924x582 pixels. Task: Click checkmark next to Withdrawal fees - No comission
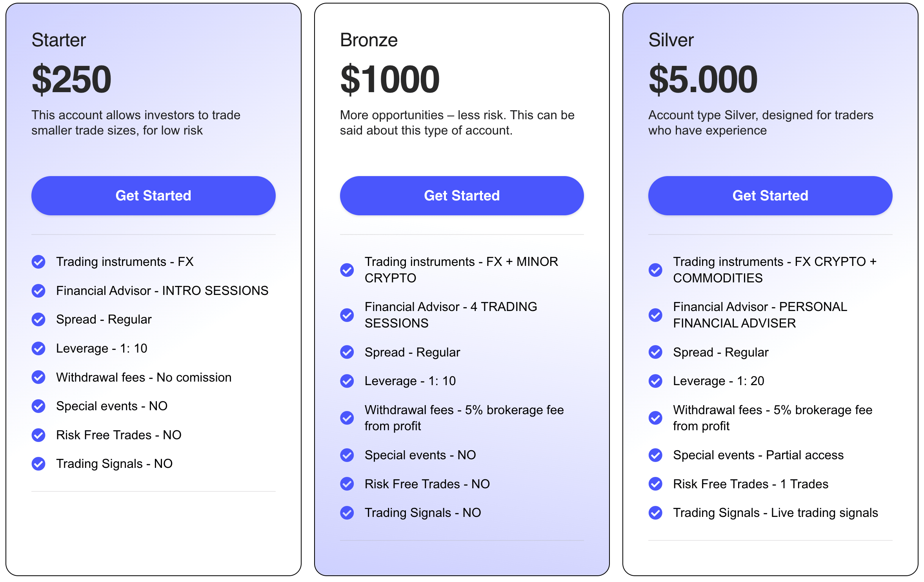pyautogui.click(x=38, y=377)
